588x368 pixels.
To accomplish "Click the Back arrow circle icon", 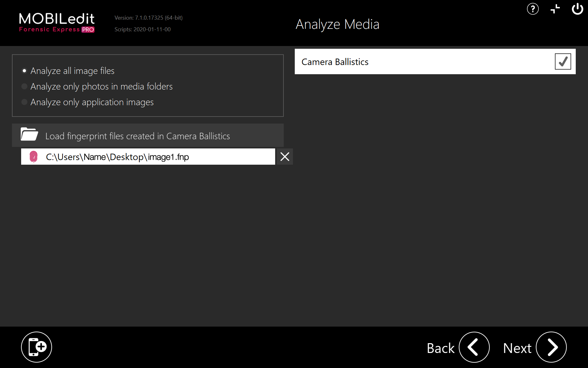I will click(x=474, y=347).
